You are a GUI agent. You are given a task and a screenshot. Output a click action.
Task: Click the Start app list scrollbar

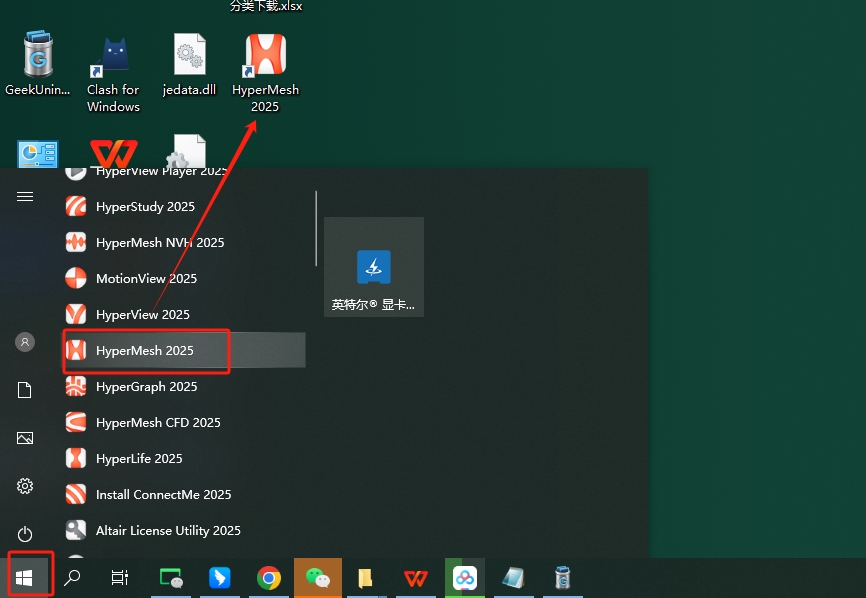click(x=316, y=229)
